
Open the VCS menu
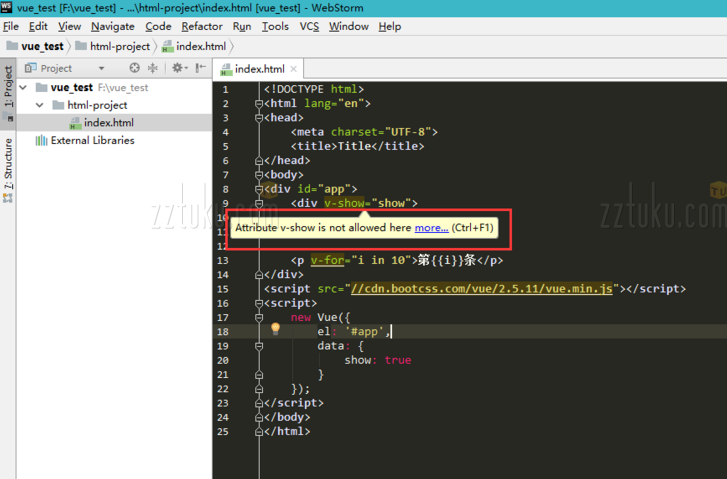[310, 26]
